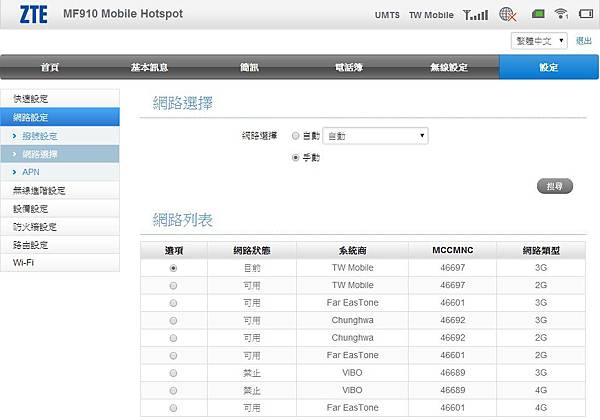Open the 首頁 home tab
Image resolution: width=600 pixels, height=420 pixels.
click(x=50, y=67)
